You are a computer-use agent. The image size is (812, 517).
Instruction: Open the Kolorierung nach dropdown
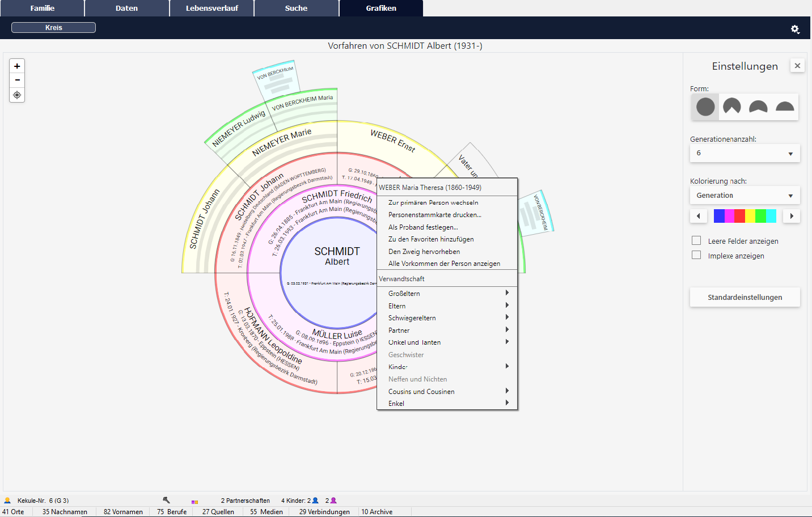[x=745, y=196]
